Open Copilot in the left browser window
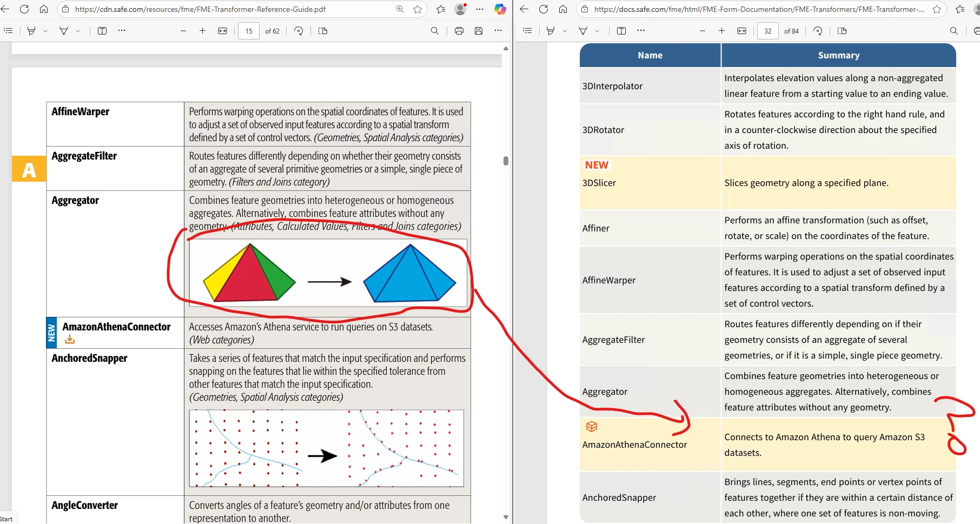Image resolution: width=980 pixels, height=524 pixels. 500,9
